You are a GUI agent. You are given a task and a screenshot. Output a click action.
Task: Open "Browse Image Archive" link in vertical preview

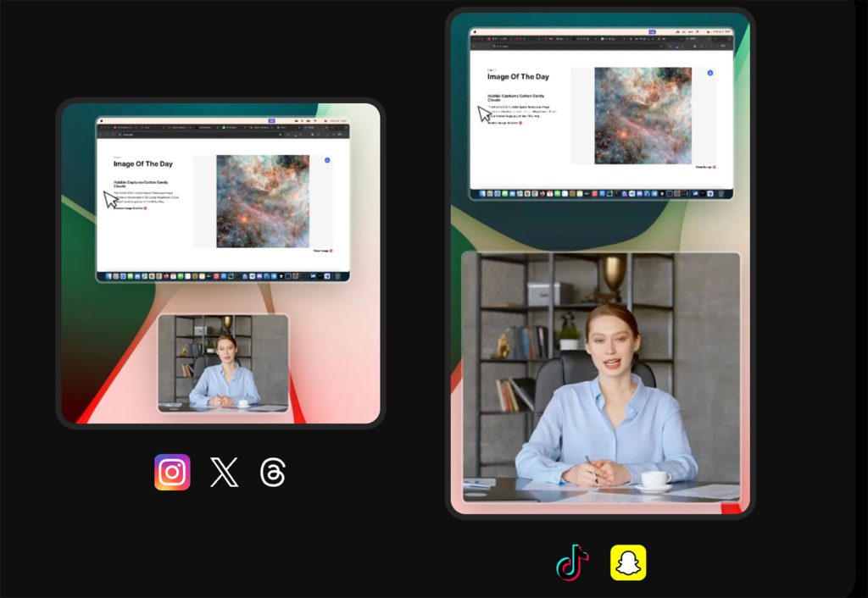(504, 123)
